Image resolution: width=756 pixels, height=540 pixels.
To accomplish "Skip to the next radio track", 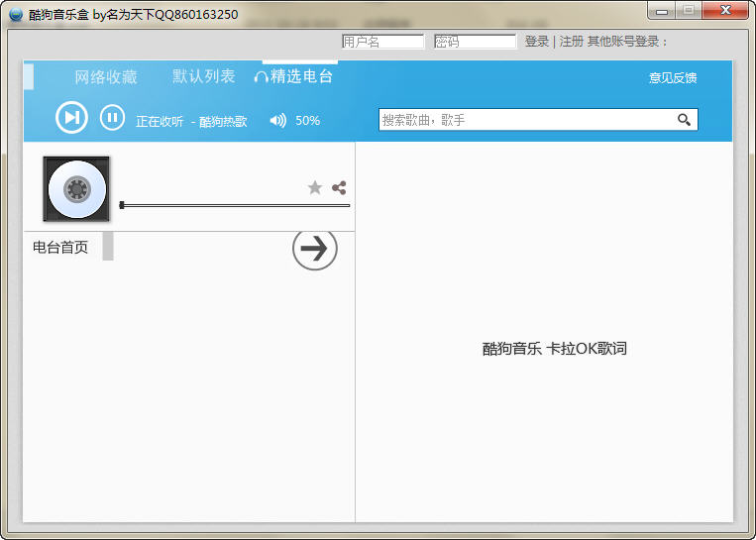I will point(71,117).
